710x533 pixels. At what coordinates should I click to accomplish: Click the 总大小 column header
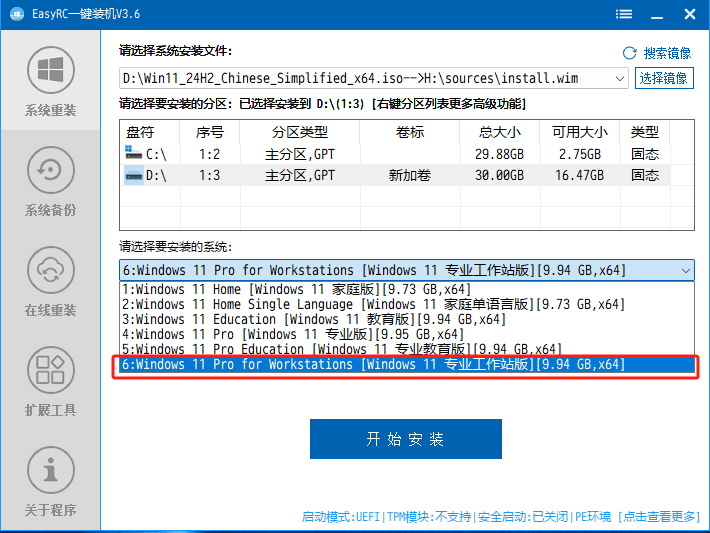coord(499,132)
